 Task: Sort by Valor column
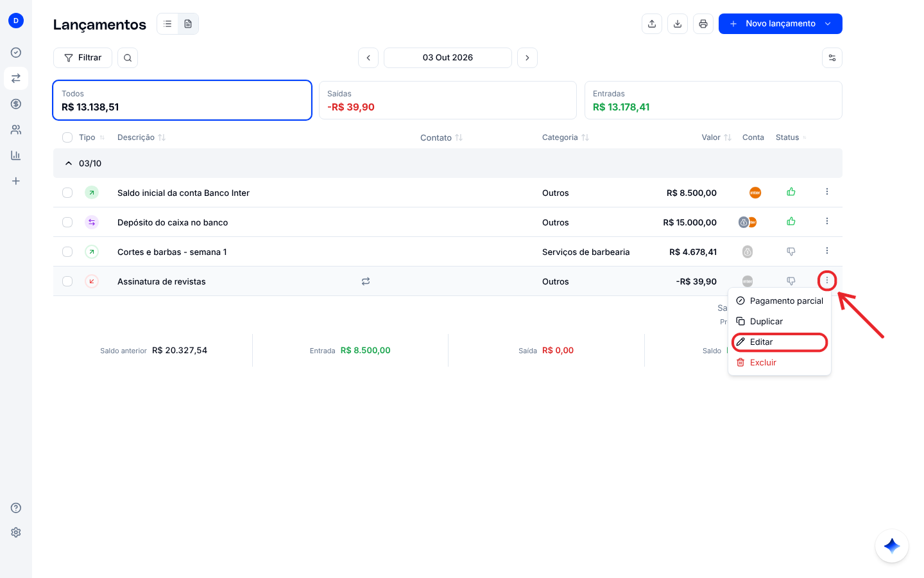[x=716, y=137]
